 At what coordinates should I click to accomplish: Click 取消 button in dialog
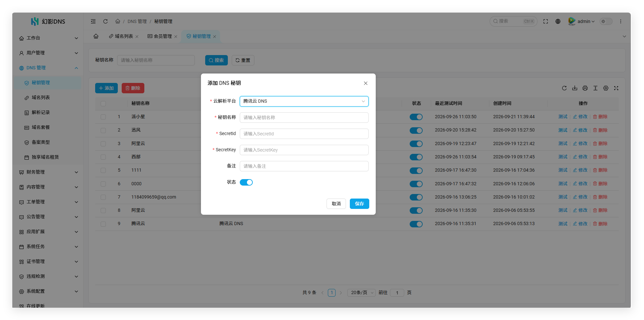tap(336, 204)
